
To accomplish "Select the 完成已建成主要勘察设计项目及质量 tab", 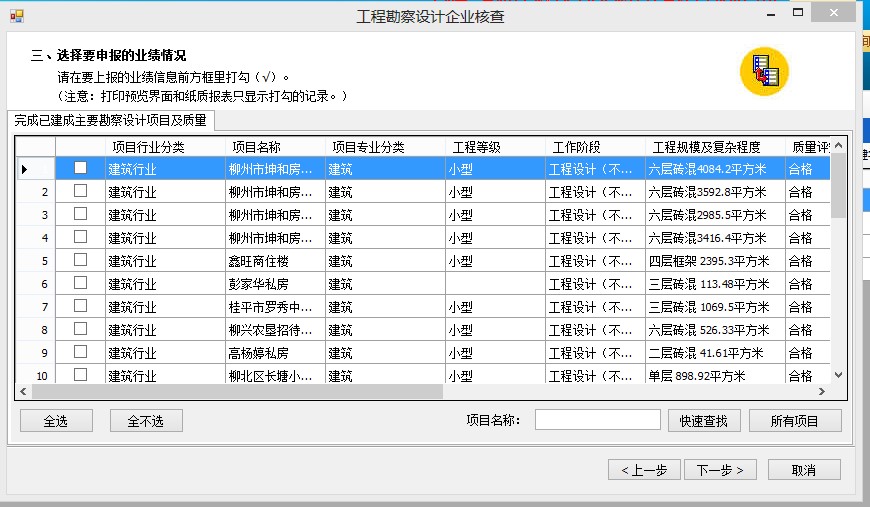I will 110,121.
